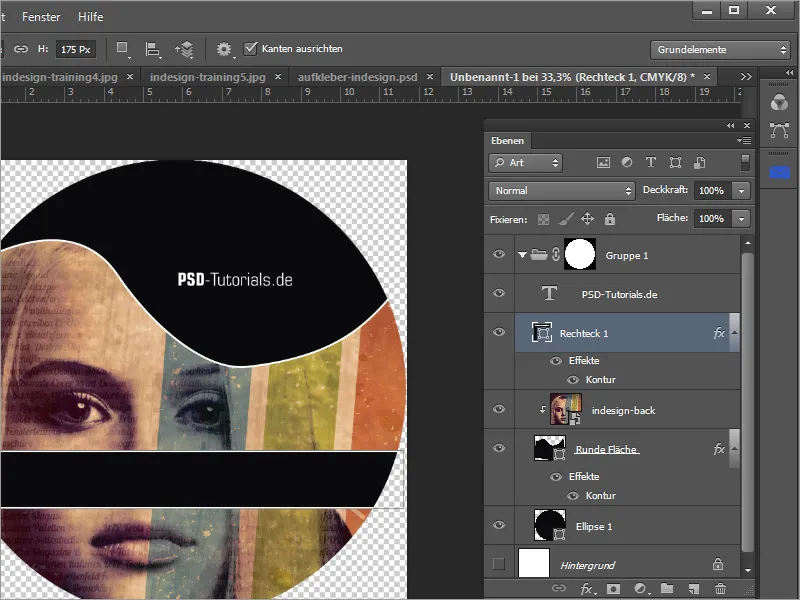Show more document tabs chevron
The image size is (800, 600).
click(x=746, y=77)
